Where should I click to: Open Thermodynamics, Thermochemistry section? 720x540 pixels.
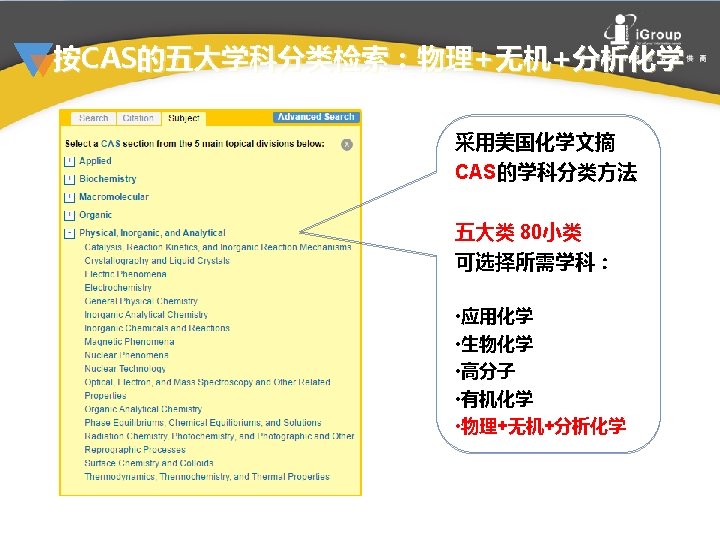(x=207, y=477)
